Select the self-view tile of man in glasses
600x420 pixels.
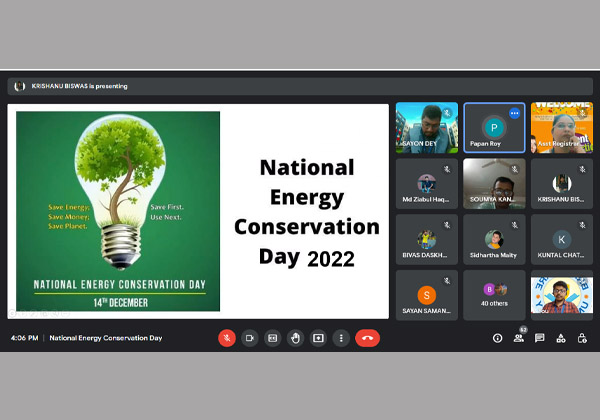[562, 295]
